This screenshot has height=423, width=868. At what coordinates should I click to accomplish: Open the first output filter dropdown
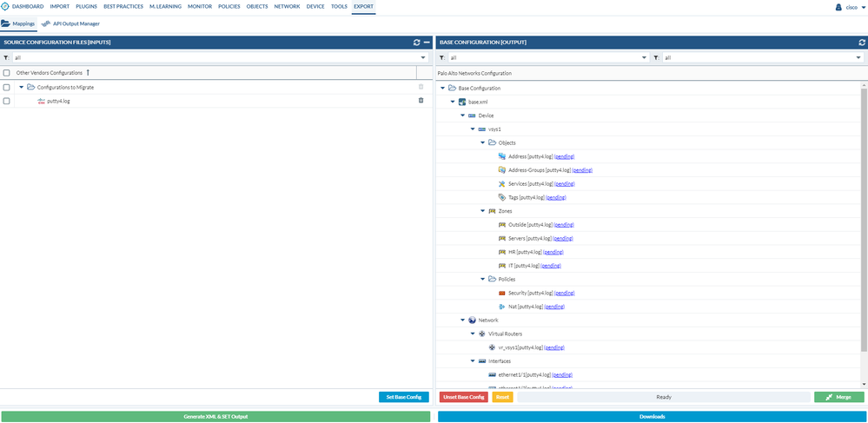pyautogui.click(x=644, y=57)
